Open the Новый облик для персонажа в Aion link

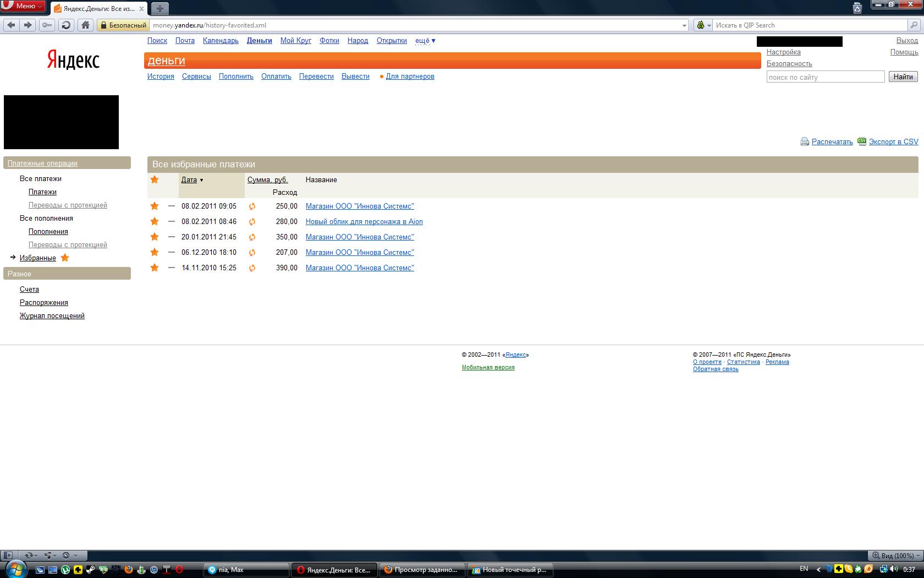[364, 222]
